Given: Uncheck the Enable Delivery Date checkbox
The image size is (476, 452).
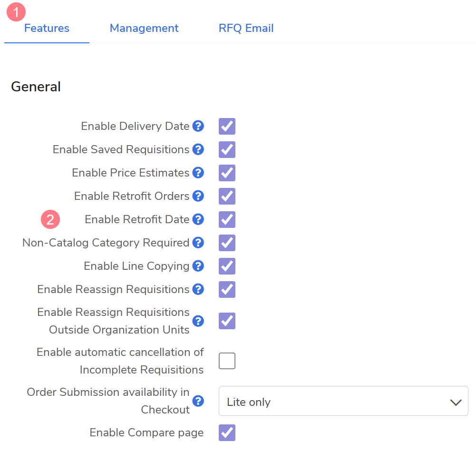Looking at the screenshot, I should pyautogui.click(x=227, y=127).
